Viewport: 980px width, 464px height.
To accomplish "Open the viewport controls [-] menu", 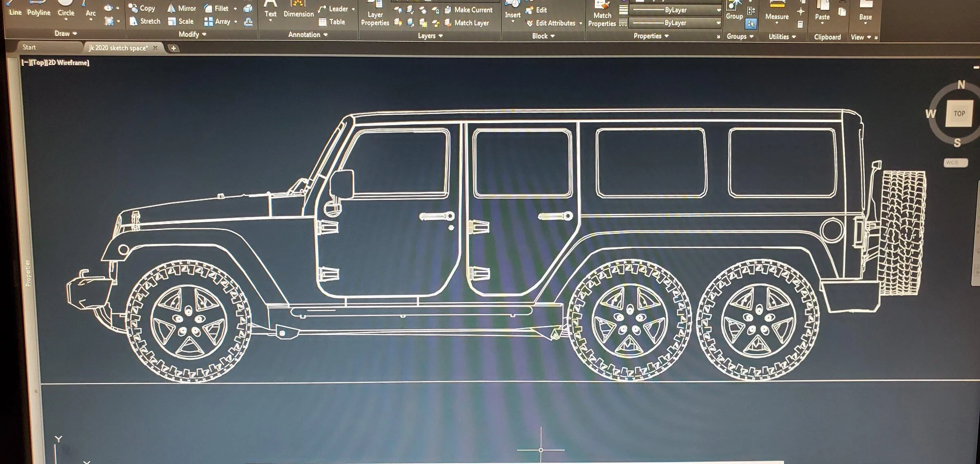I will coord(25,62).
